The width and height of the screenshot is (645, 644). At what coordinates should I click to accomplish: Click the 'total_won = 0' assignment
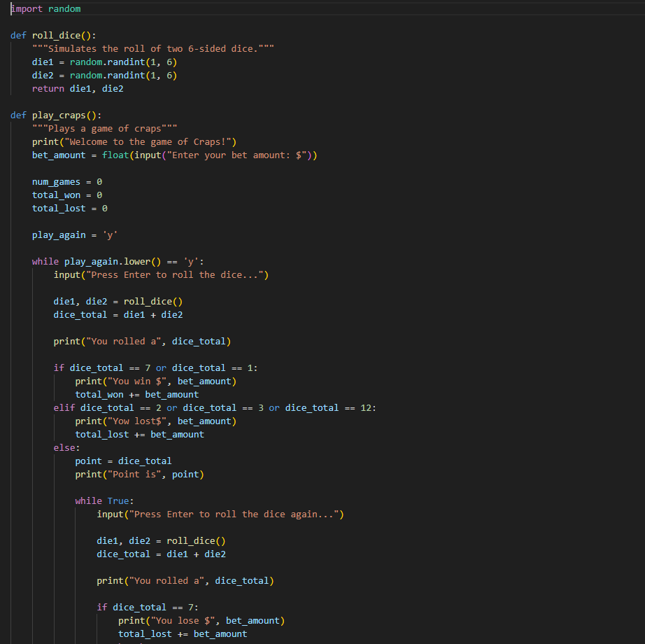click(x=67, y=195)
